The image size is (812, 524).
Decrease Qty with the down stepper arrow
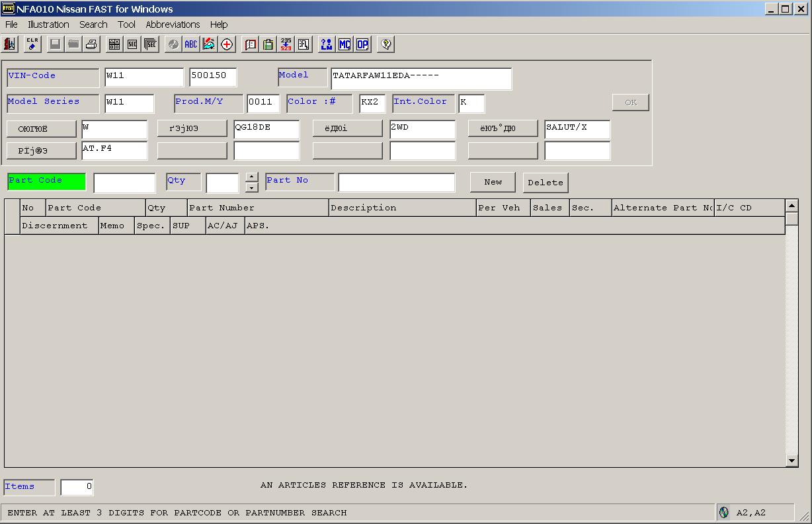coord(251,187)
